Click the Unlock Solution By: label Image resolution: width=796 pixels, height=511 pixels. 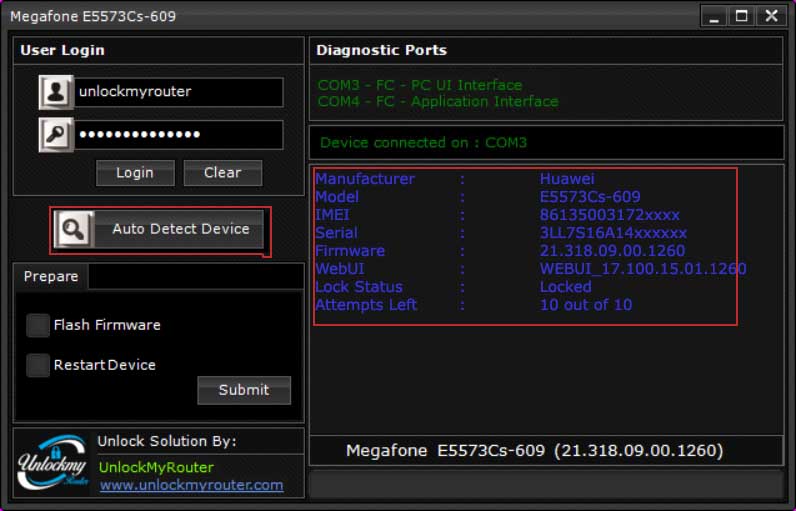pos(167,441)
